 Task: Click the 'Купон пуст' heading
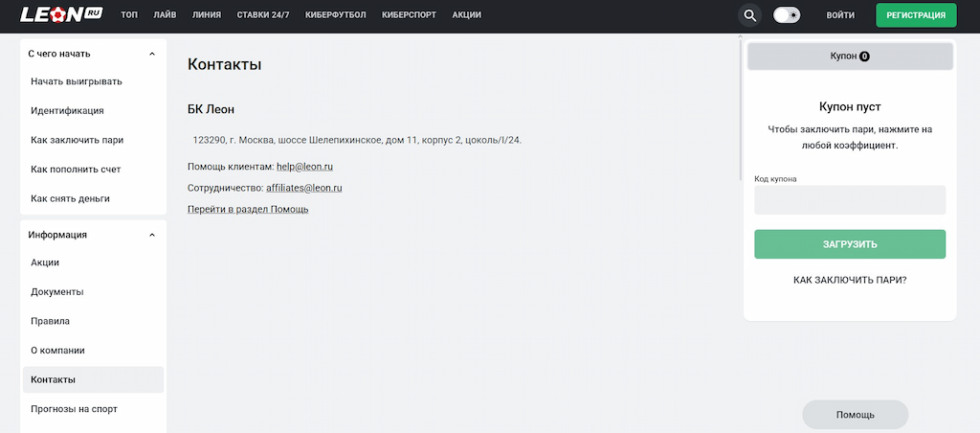[850, 106]
